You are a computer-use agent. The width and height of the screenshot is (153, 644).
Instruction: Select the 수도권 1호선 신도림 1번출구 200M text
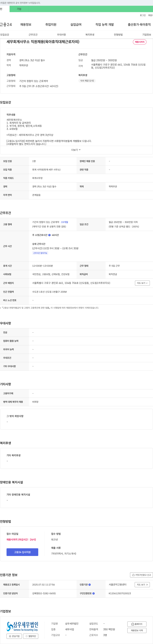pos(49,292)
